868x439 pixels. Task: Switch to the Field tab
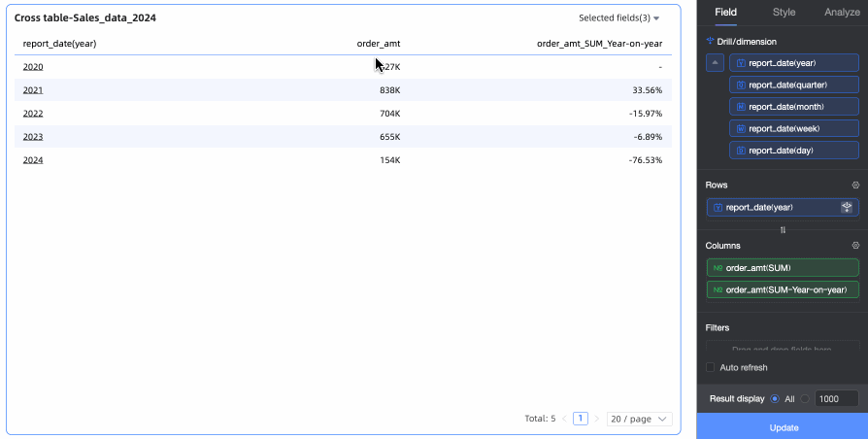(x=725, y=13)
